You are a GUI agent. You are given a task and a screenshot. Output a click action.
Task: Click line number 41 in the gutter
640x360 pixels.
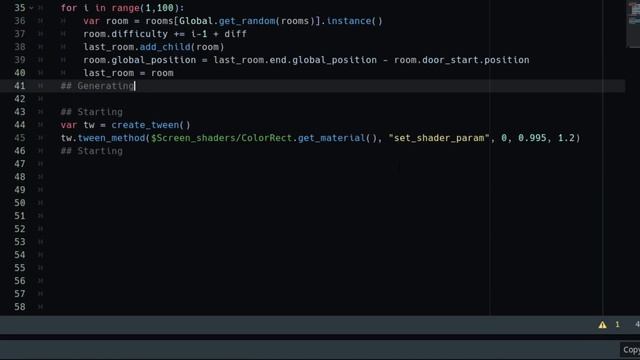point(20,86)
